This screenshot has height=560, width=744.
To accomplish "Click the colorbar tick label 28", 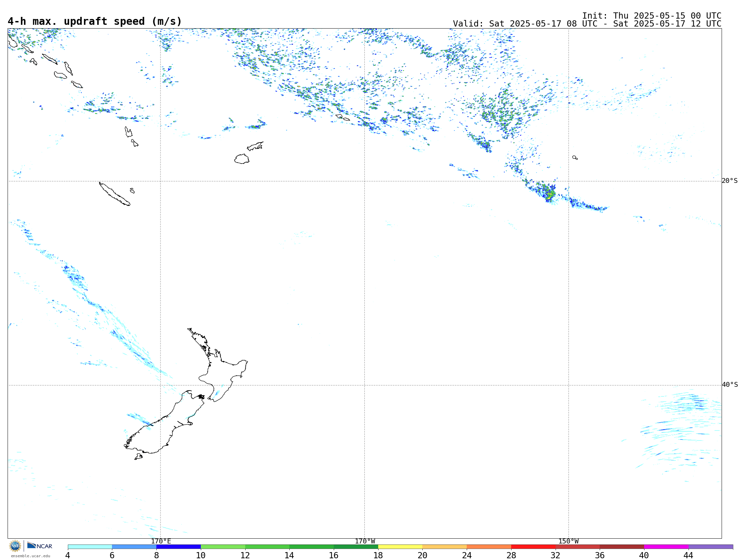I will 511,556.
